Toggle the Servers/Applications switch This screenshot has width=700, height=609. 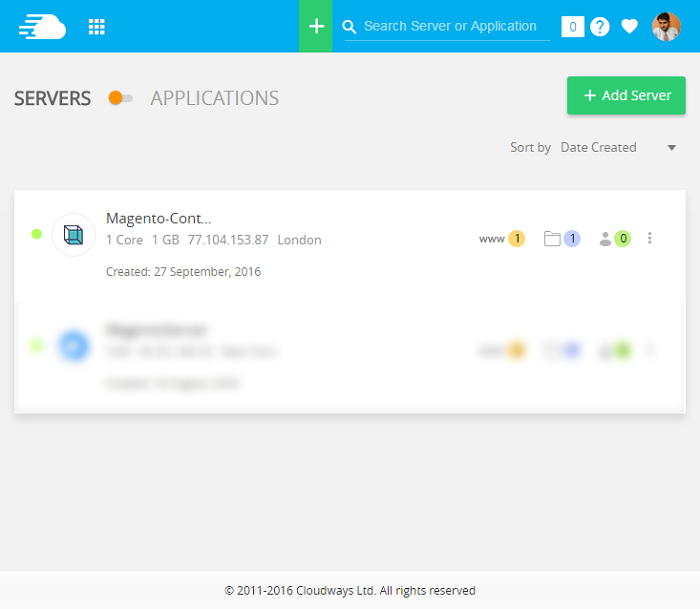coord(121,98)
